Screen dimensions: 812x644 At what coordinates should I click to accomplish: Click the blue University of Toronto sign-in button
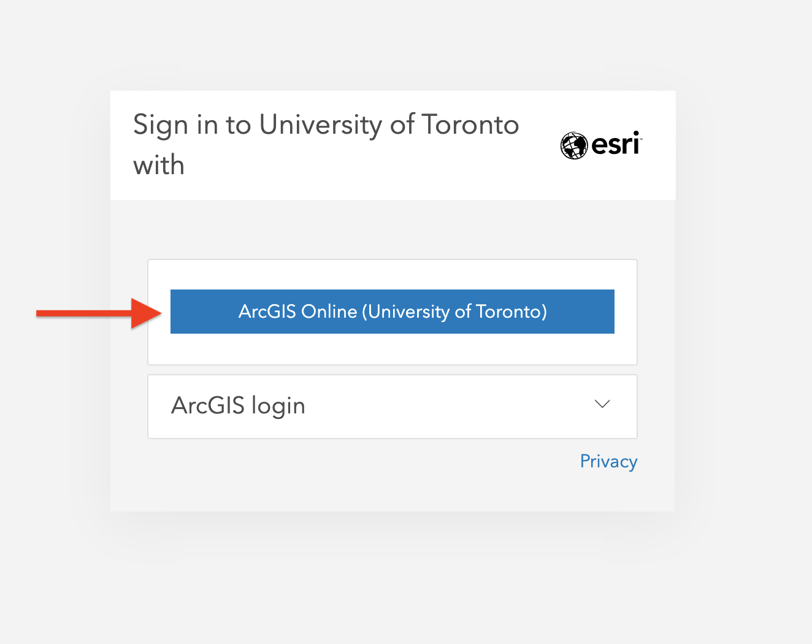pos(392,312)
